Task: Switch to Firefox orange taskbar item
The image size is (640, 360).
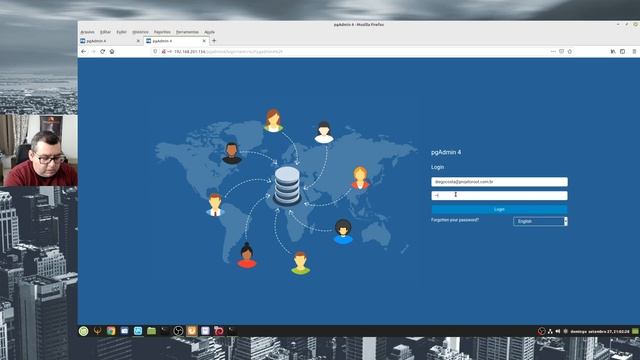Action: (192, 331)
